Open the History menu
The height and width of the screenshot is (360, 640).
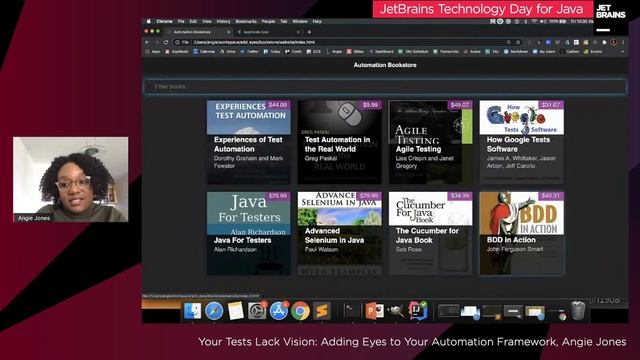[x=223, y=21]
